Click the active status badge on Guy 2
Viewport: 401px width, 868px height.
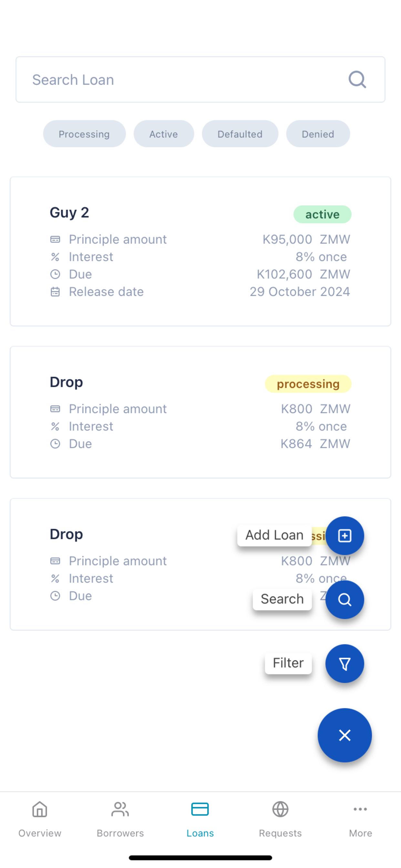pos(322,214)
